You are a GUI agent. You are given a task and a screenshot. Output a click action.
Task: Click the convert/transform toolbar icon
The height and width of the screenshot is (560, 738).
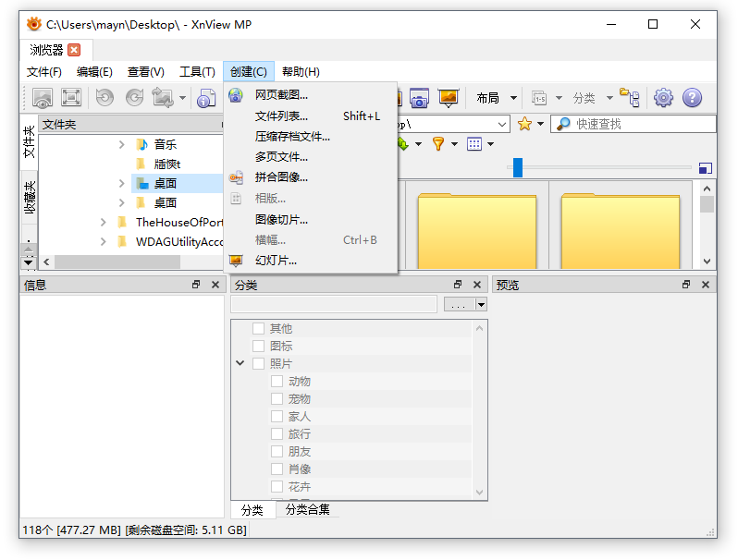pos(163,98)
